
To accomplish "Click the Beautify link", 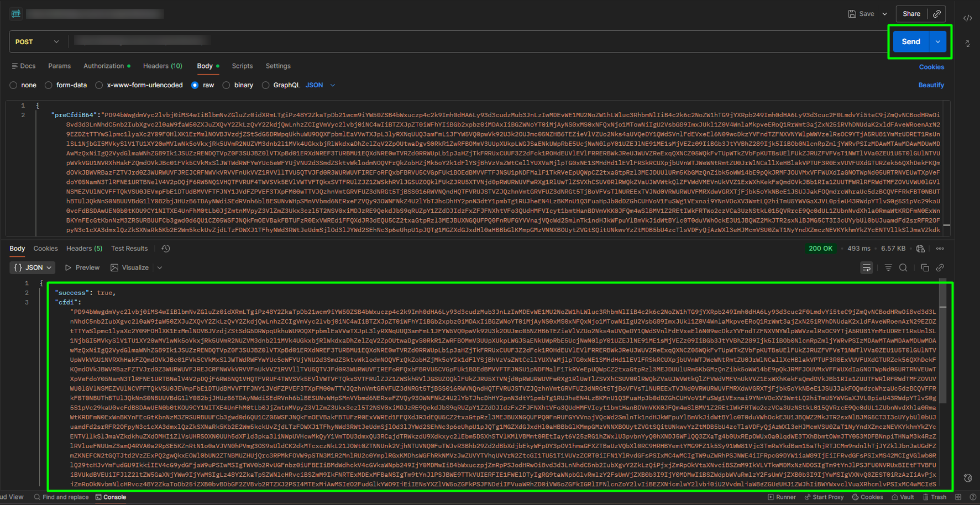I will 931,85.
